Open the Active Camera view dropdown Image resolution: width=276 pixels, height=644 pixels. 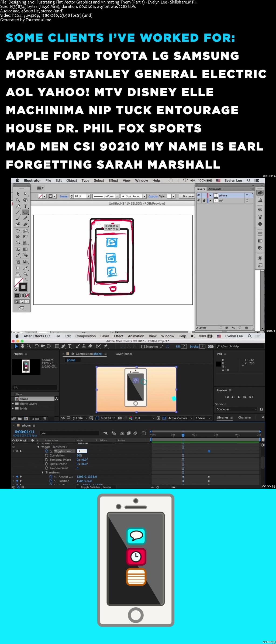coord(180,418)
